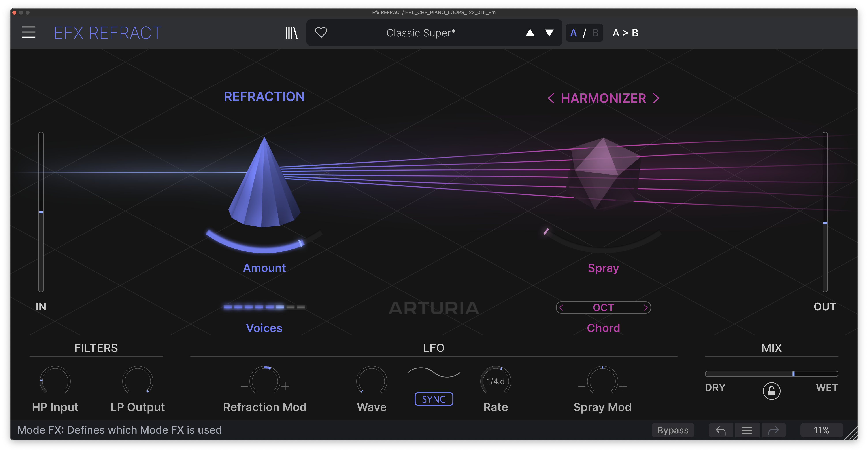Click the LFO waveform display

tap(434, 373)
